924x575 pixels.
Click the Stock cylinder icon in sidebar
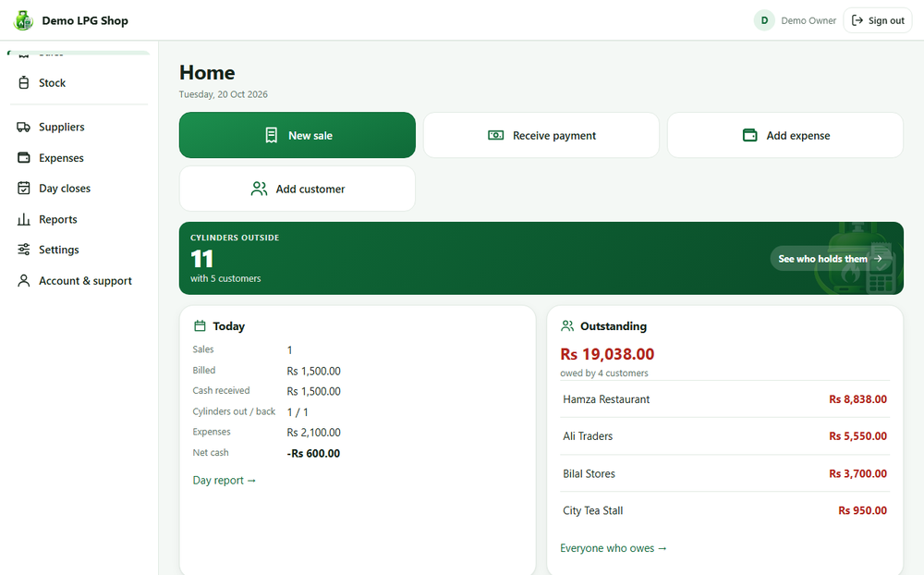pyautogui.click(x=24, y=82)
